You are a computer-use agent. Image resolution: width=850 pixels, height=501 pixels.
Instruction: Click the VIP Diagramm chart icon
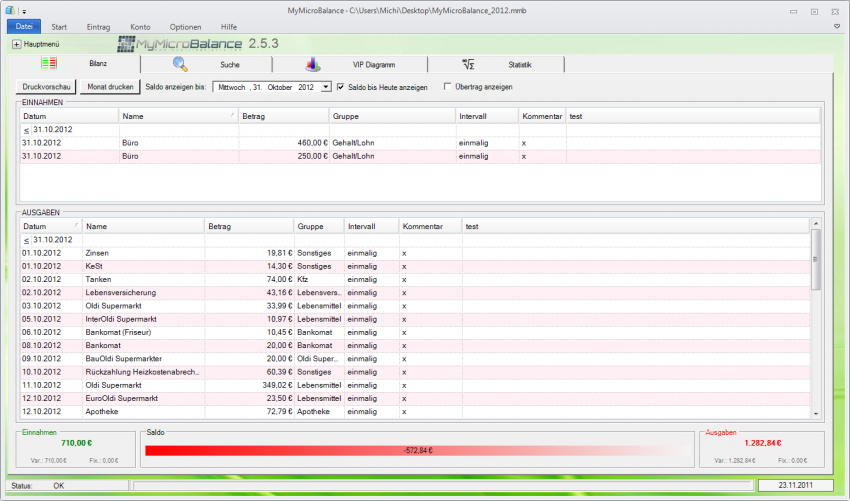(x=313, y=64)
